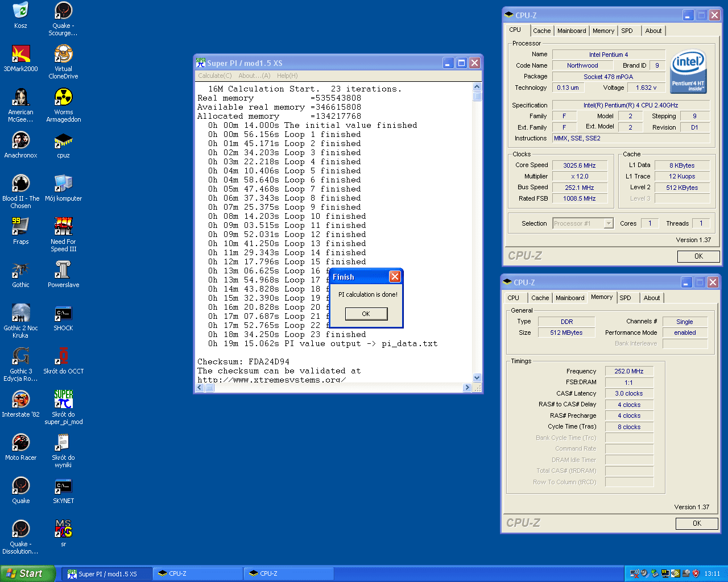Click the Intel Pentium 4 HT logo
This screenshot has height=582, width=728.
coord(689,71)
